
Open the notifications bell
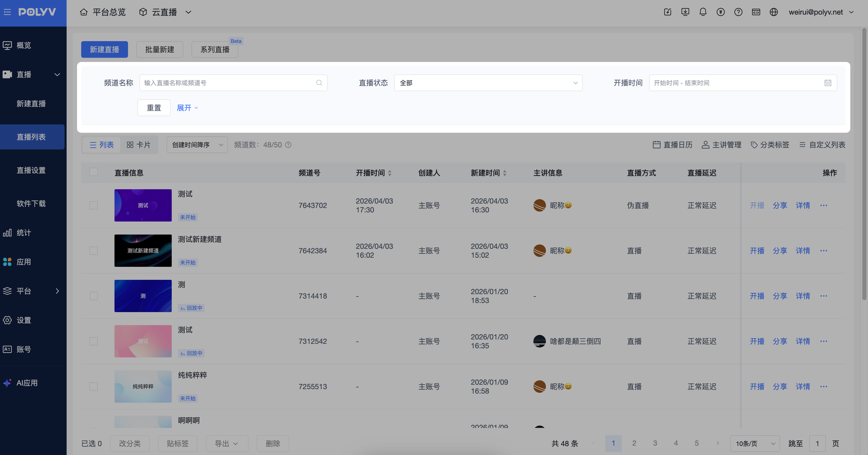tap(703, 12)
